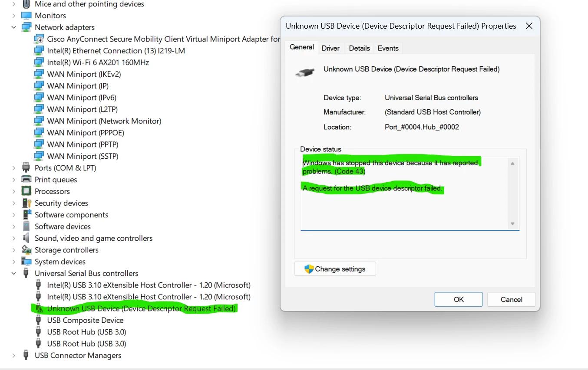Image resolution: width=588 pixels, height=370 pixels.
Task: Click the Location value Port_#0004.Hub_#0002
Action: 422,127
